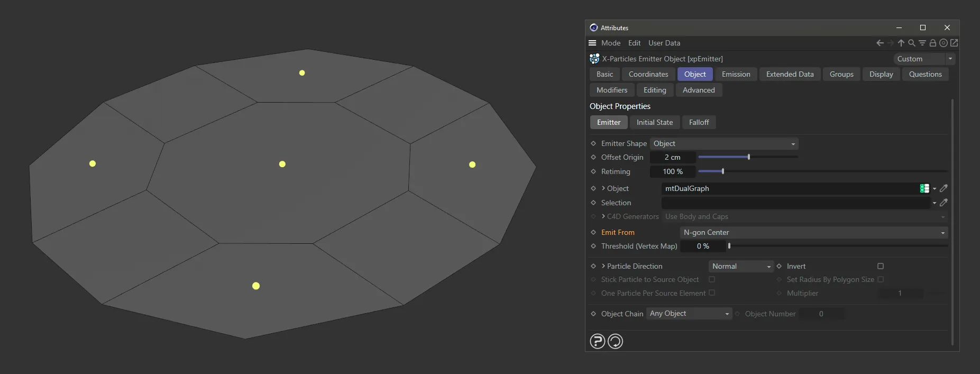Screen dimensions: 980x374
Task: Enable the Invert checkbox
Action: click(881, 266)
